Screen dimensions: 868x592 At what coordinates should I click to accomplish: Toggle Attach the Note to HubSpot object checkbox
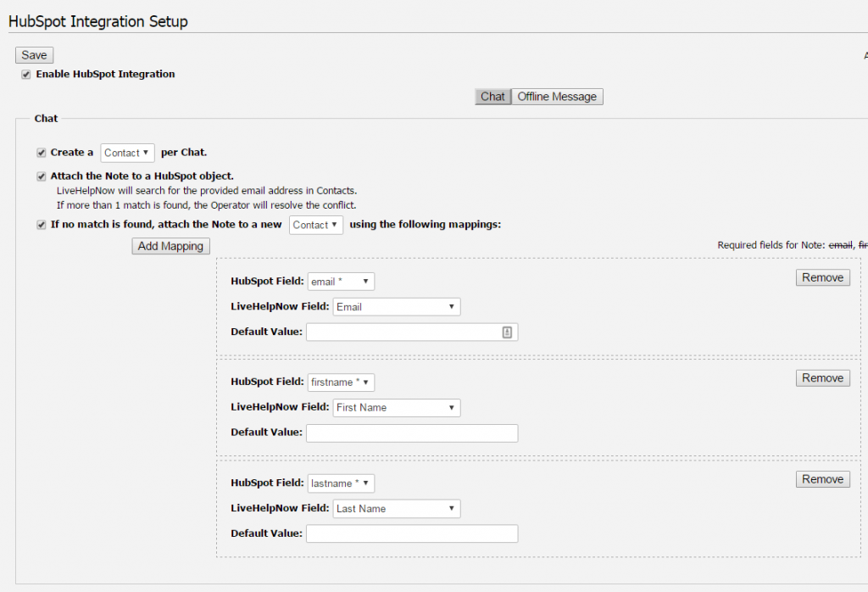pyautogui.click(x=41, y=176)
